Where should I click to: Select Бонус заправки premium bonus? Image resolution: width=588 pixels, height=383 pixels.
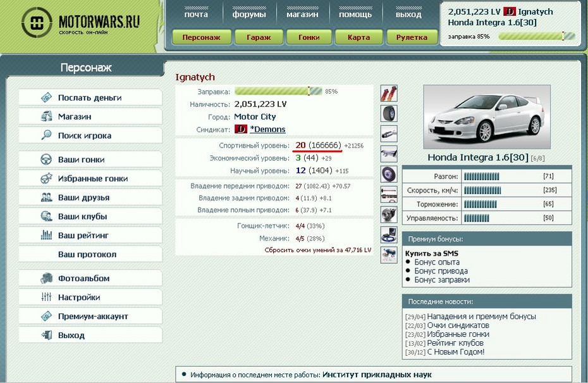pos(442,280)
